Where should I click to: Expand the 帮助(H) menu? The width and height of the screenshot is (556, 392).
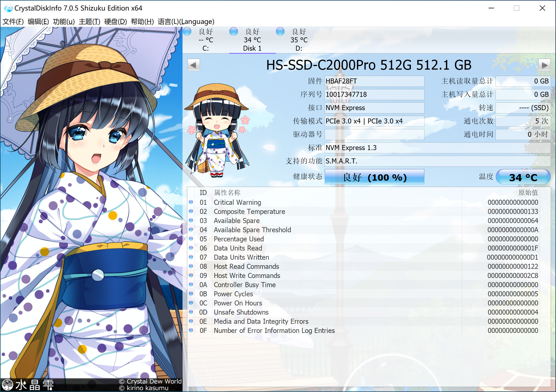(142, 22)
